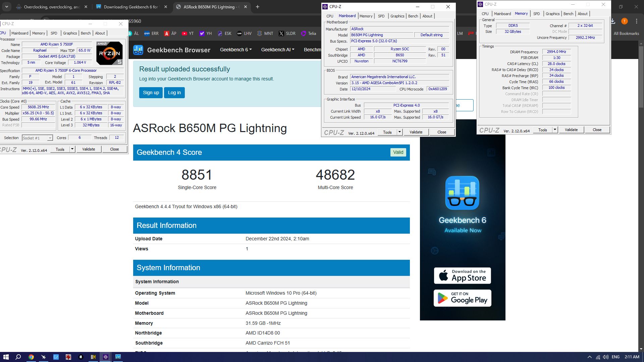Click Validate in left CPU-Z window
This screenshot has width=644, height=362.
(x=89, y=149)
